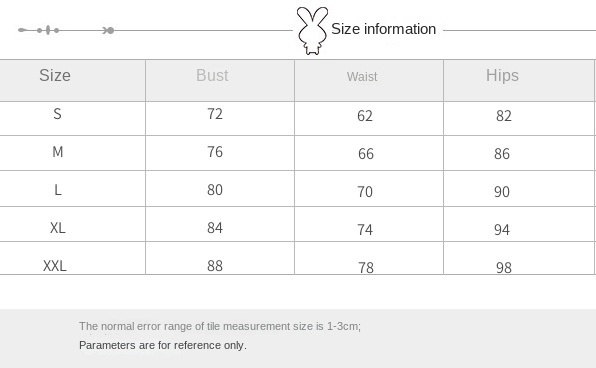Click the rabbit icon beside Size information

coord(312,31)
